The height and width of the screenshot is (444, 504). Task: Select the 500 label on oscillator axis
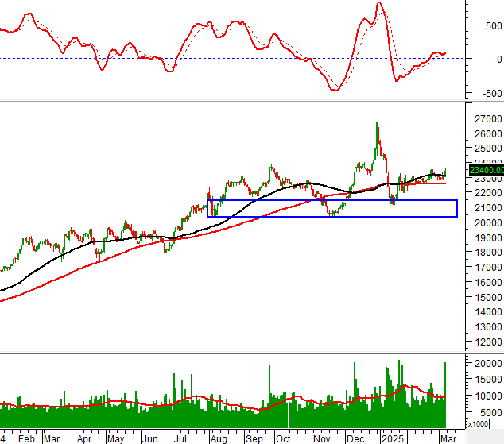click(494, 26)
